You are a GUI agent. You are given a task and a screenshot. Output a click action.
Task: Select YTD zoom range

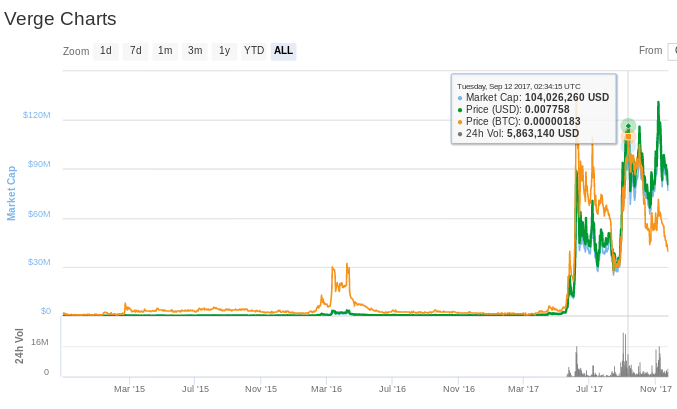click(x=254, y=51)
